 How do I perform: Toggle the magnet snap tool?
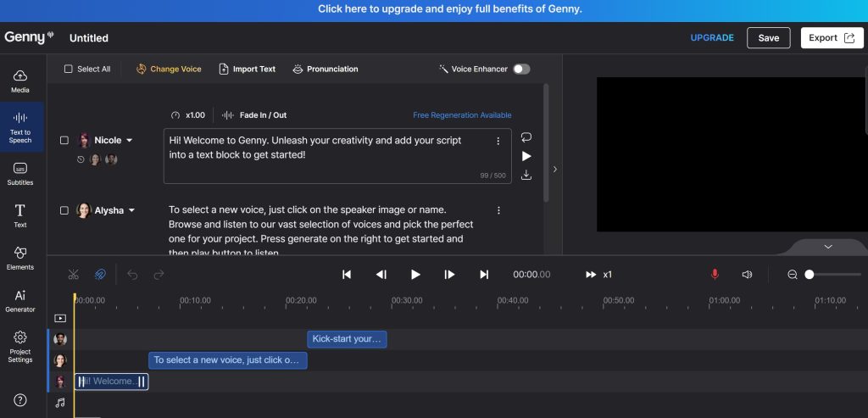click(x=100, y=274)
